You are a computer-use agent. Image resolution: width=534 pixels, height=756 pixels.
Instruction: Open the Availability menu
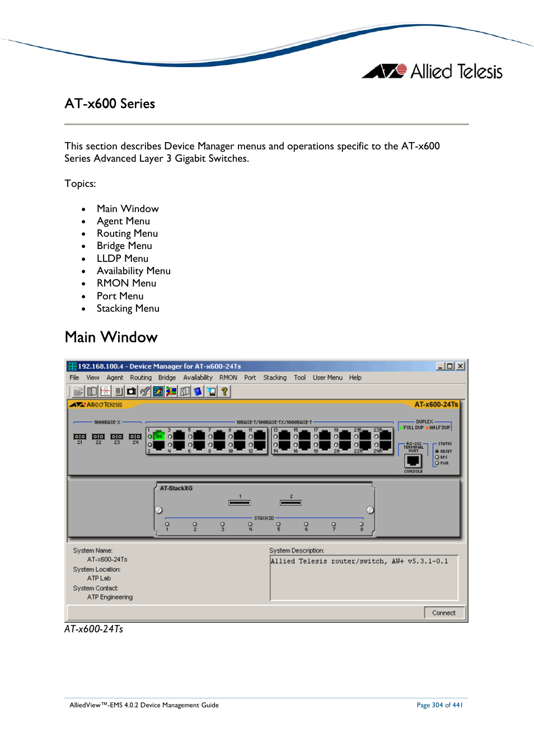[198, 378]
